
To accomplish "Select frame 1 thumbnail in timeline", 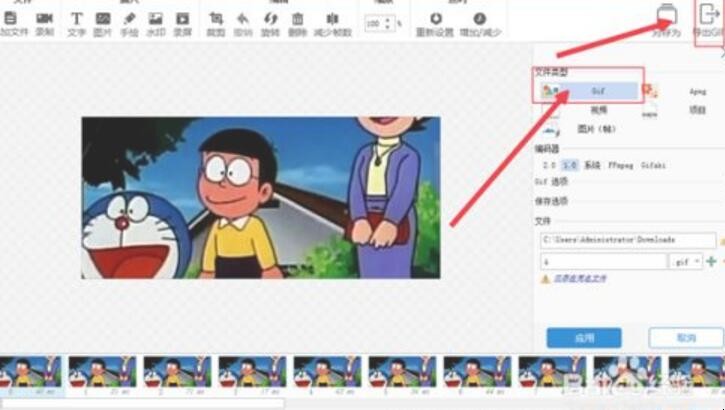I will click(x=102, y=372).
